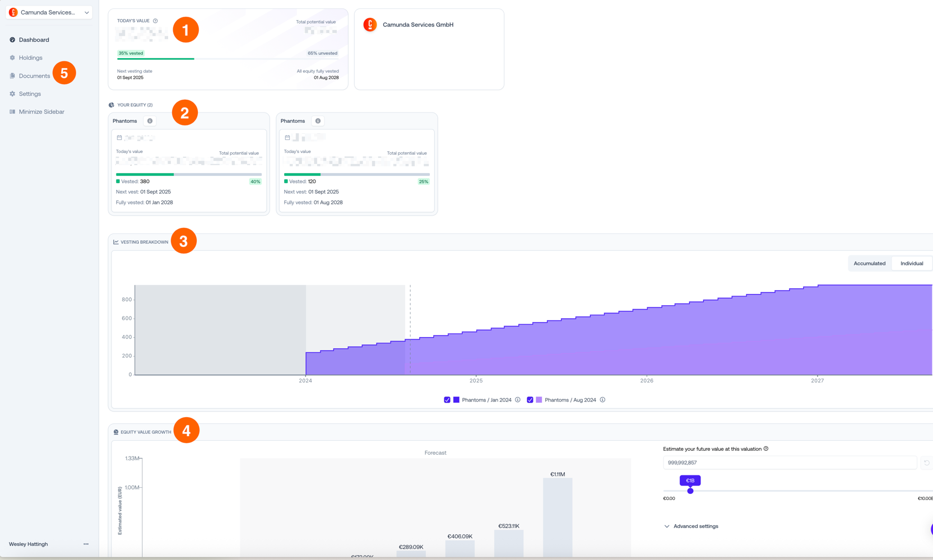
Task: Click info icon next to Today's Value
Action: pos(155,21)
